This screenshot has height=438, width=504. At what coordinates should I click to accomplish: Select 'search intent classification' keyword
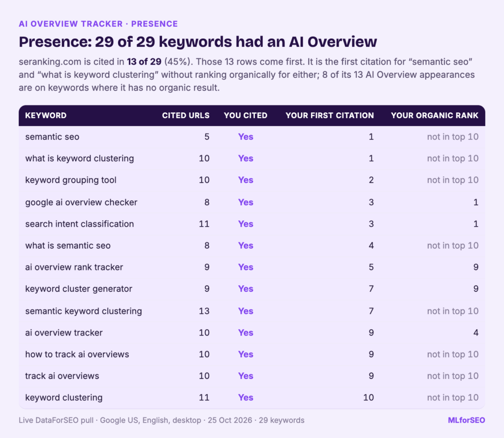79,224
